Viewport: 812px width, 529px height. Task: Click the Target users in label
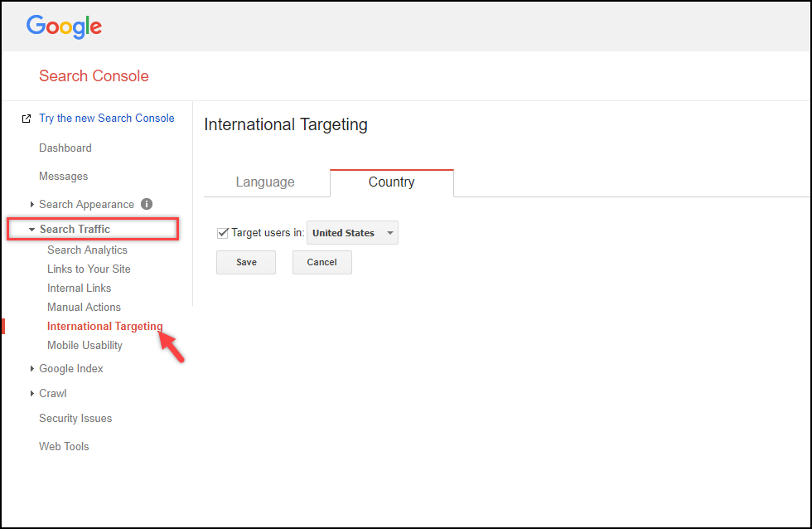coord(268,233)
